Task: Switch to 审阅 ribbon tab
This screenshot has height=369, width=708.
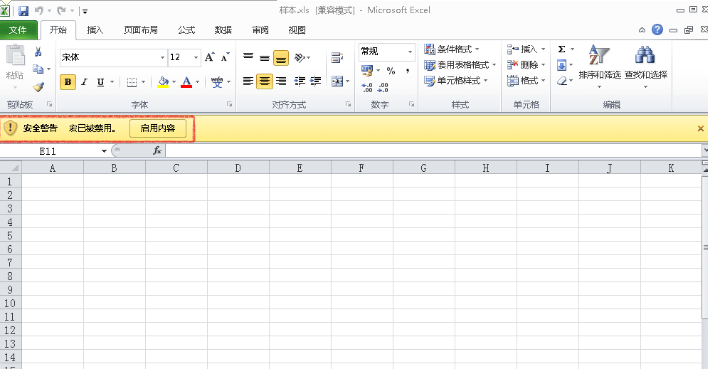Action: [260, 30]
